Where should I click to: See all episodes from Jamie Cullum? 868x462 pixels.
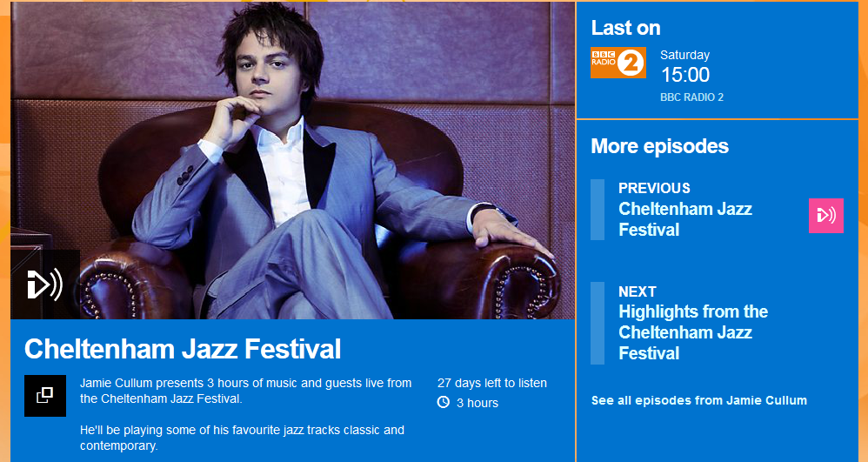(698, 400)
